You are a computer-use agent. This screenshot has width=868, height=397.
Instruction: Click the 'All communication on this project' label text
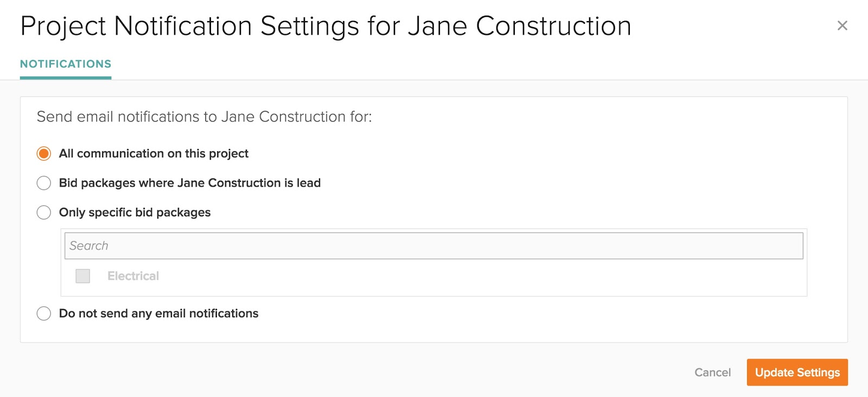pos(154,153)
